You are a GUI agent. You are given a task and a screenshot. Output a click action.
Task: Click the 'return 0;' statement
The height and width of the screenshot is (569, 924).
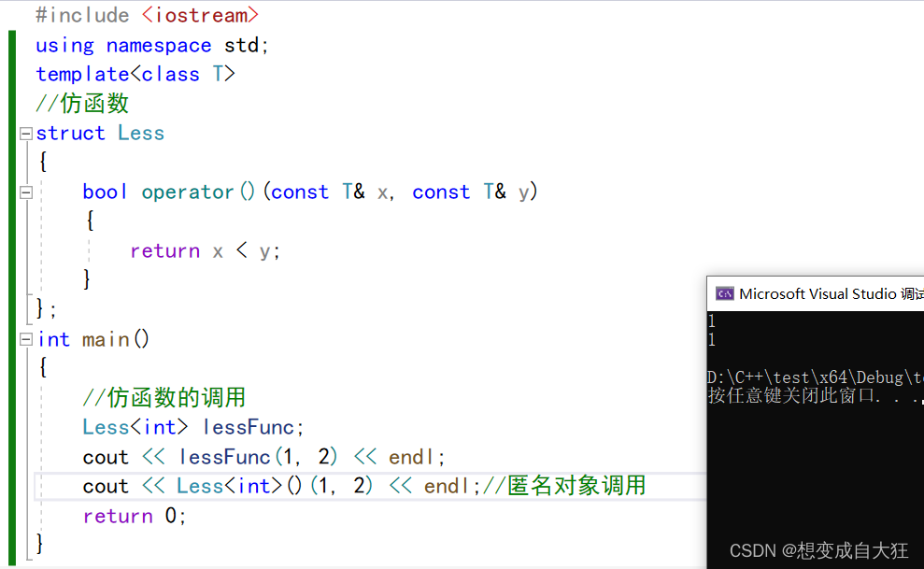[135, 516]
